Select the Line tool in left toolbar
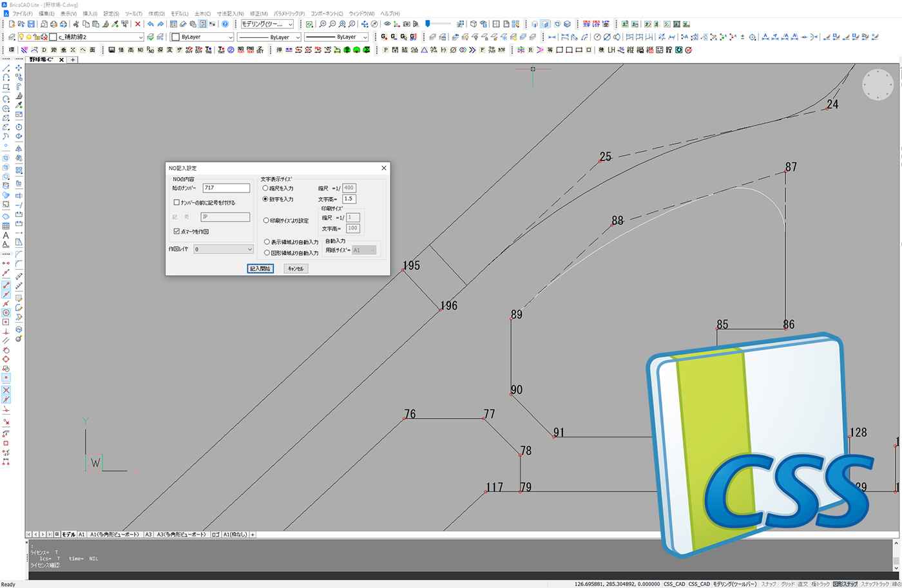902x588 pixels. (x=6, y=68)
